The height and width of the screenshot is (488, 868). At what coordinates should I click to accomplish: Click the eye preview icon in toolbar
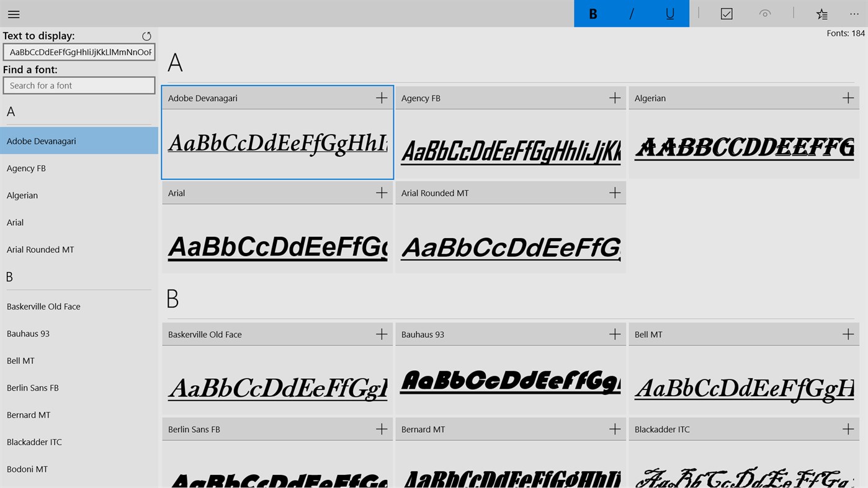[765, 14]
